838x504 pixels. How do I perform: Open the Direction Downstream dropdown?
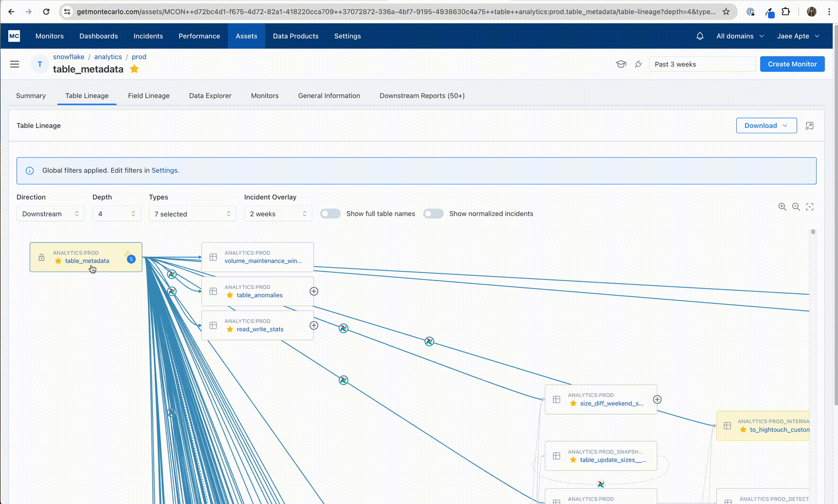click(x=51, y=214)
